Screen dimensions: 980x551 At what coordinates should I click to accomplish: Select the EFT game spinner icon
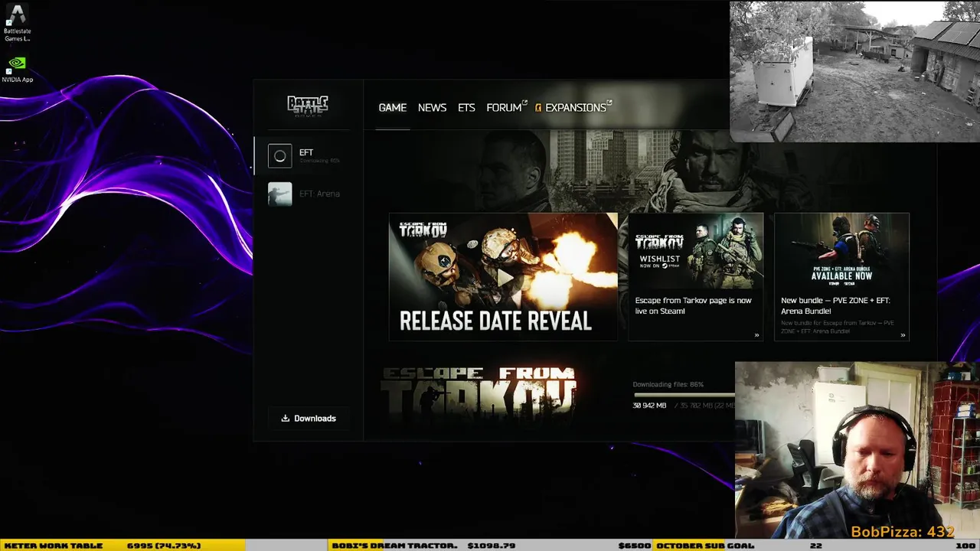click(x=279, y=156)
